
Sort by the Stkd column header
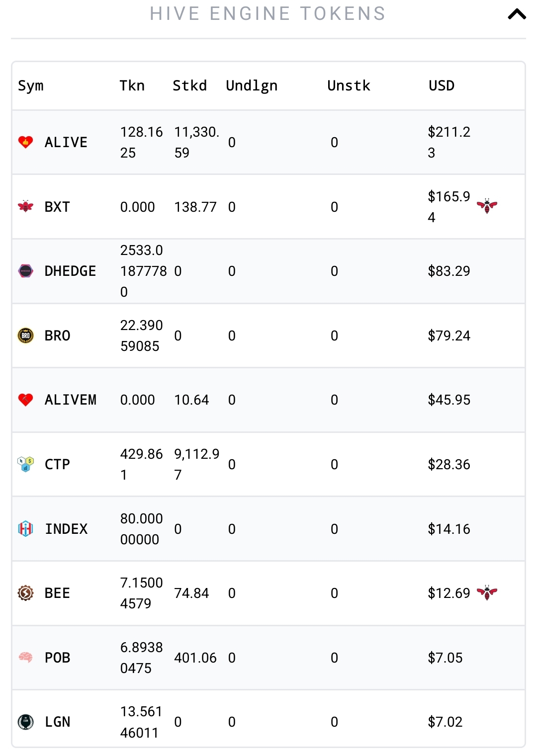189,85
